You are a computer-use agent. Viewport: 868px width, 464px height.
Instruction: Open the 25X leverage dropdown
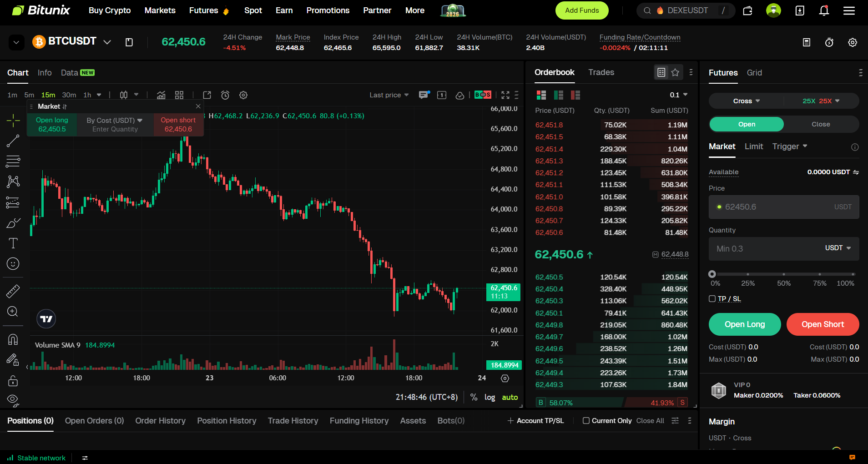(x=821, y=101)
